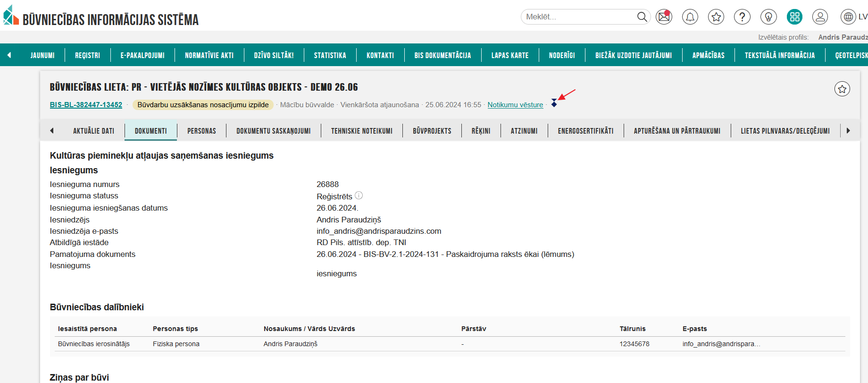Open the notifications bell icon
The height and width of the screenshot is (383, 868).
pyautogui.click(x=690, y=17)
